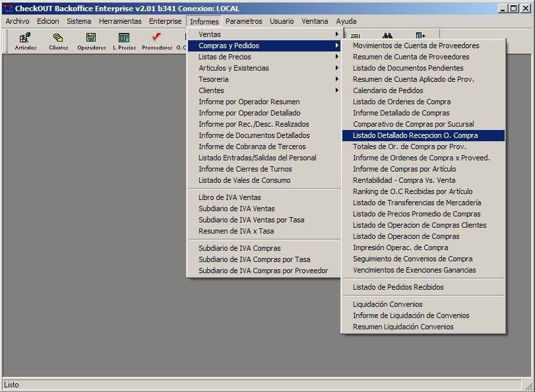535x392 pixels.
Task: Click the binoculars search toolbar icon
Action: (x=387, y=36)
